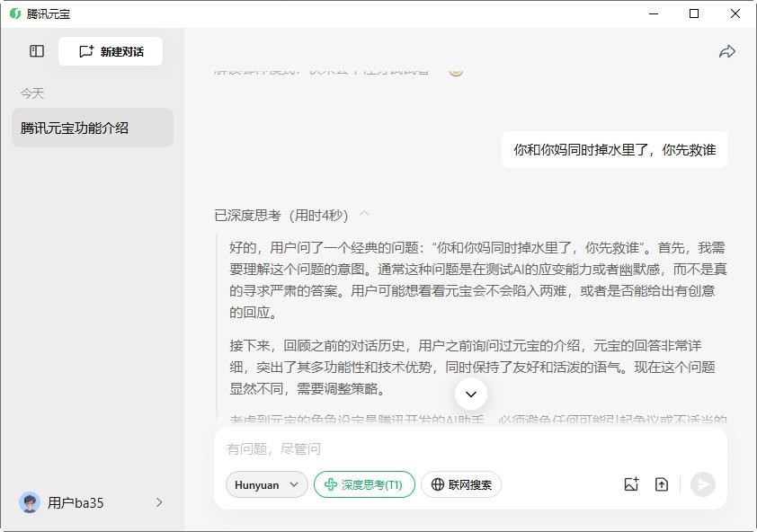The height and width of the screenshot is (532, 757).
Task: Expand the 用户ba35 account panel
Action: tap(159, 502)
